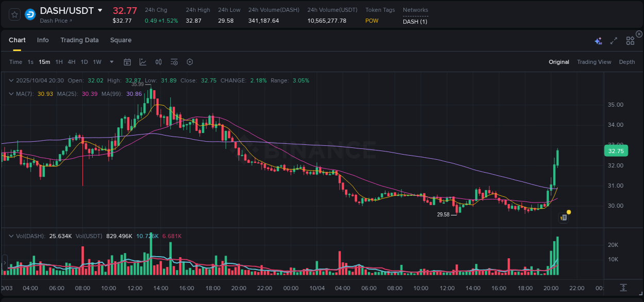Open the AI assistant sparkle icon

click(x=598, y=40)
